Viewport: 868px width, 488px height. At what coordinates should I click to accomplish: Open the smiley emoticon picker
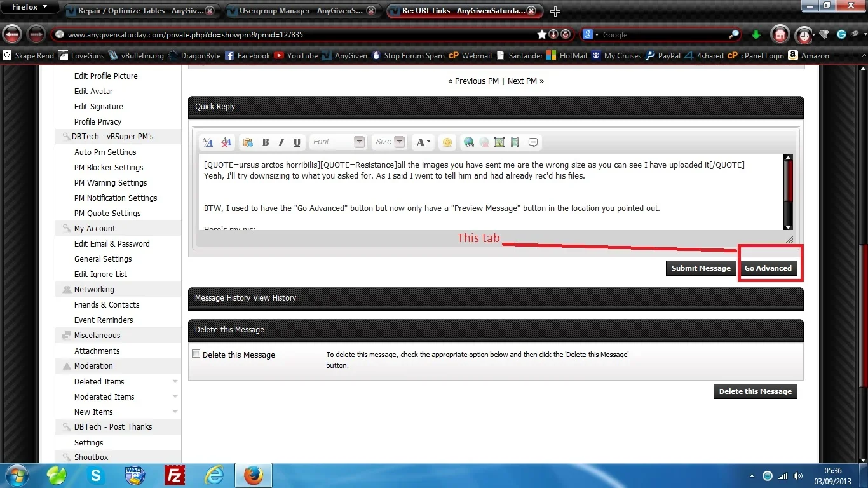coord(447,142)
